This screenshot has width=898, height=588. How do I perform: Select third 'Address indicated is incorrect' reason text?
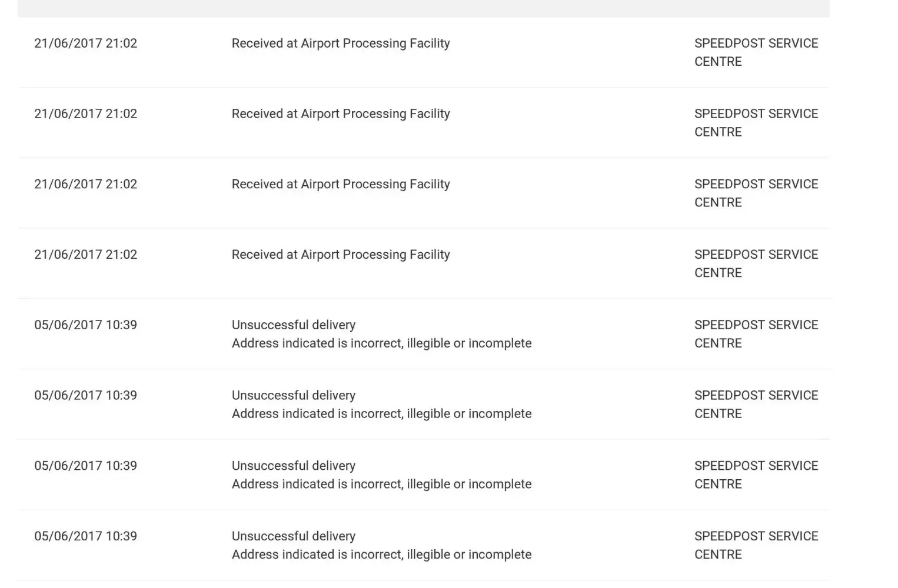coord(381,485)
